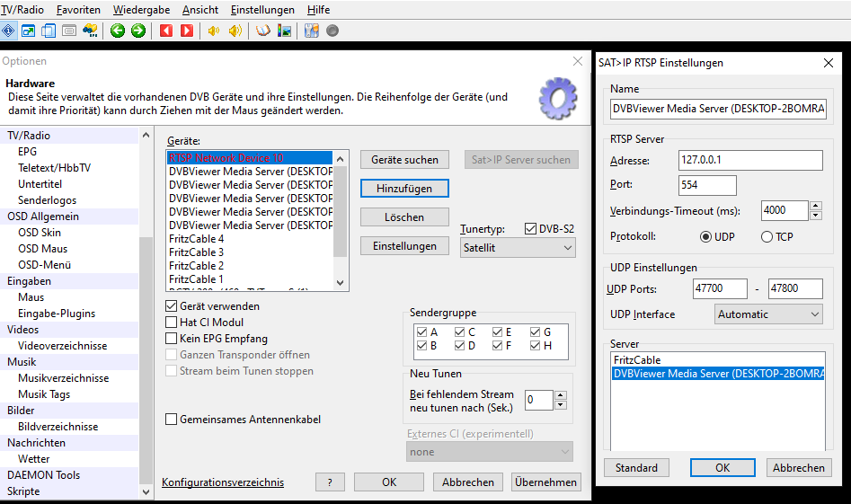Open the Konfigurationsverzeichnis link

coord(223,482)
